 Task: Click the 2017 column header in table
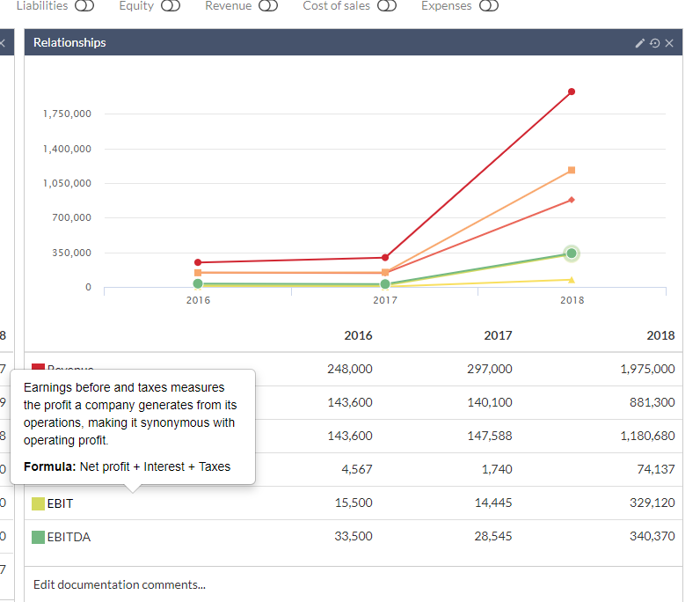point(498,335)
